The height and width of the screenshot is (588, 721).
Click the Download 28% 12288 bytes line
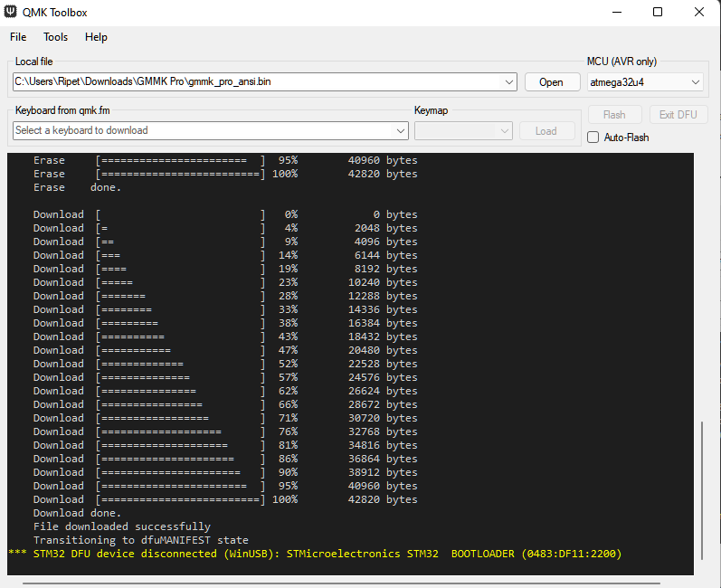pos(225,296)
